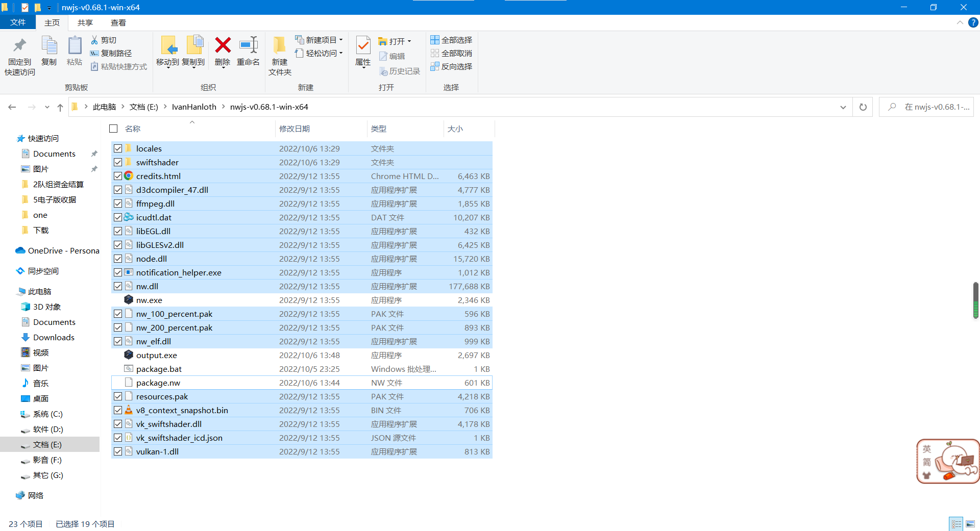The width and height of the screenshot is (980, 531).
Task: Expand the address bar history dropdown
Action: click(x=843, y=107)
